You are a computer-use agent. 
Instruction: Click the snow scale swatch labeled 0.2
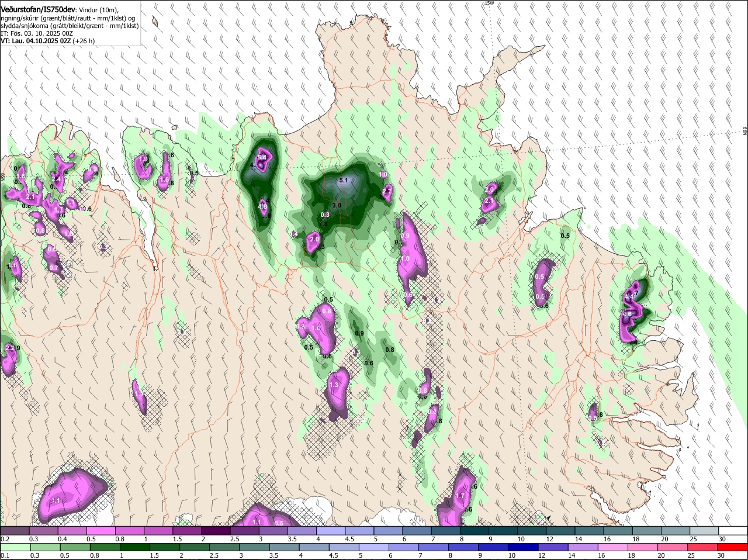pos(15,530)
